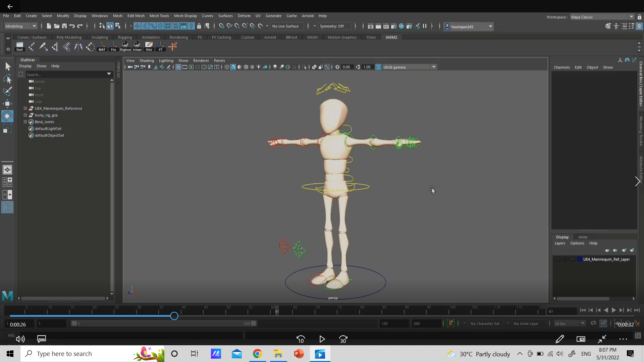
Task: Mute audio with the speaker icon
Action: pos(20,339)
